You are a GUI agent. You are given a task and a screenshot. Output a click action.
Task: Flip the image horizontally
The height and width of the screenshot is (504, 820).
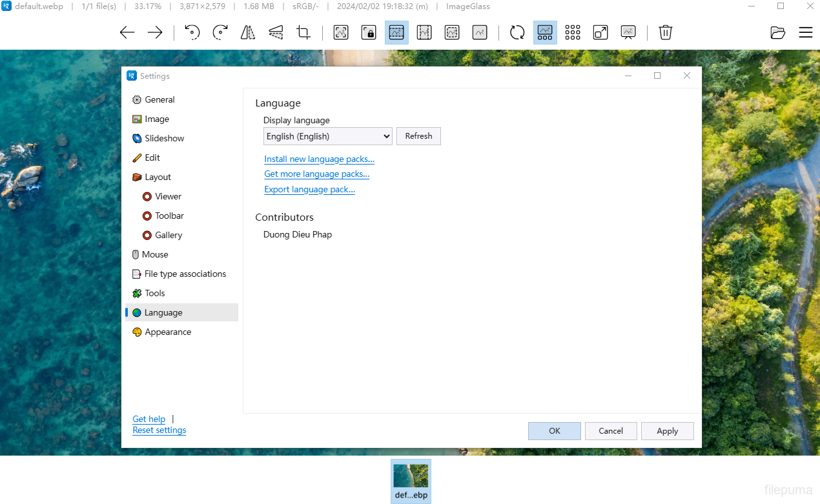(x=248, y=32)
